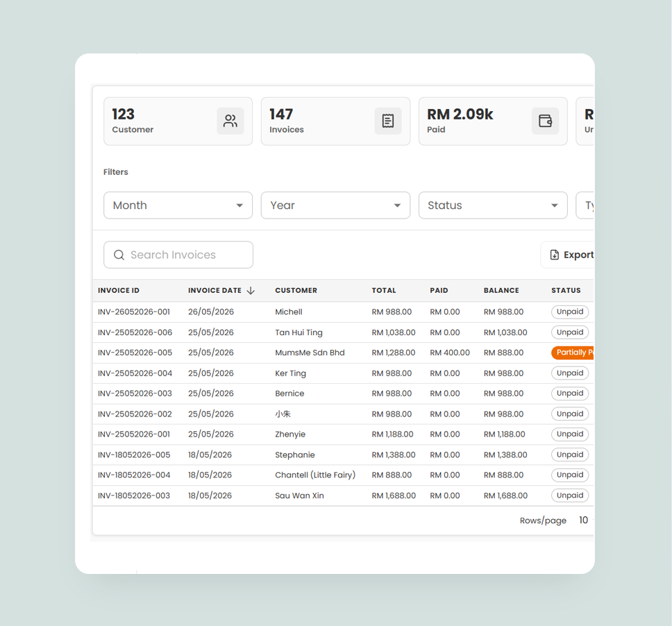Click the Export file download icon
The height and width of the screenshot is (626, 672).
click(554, 255)
